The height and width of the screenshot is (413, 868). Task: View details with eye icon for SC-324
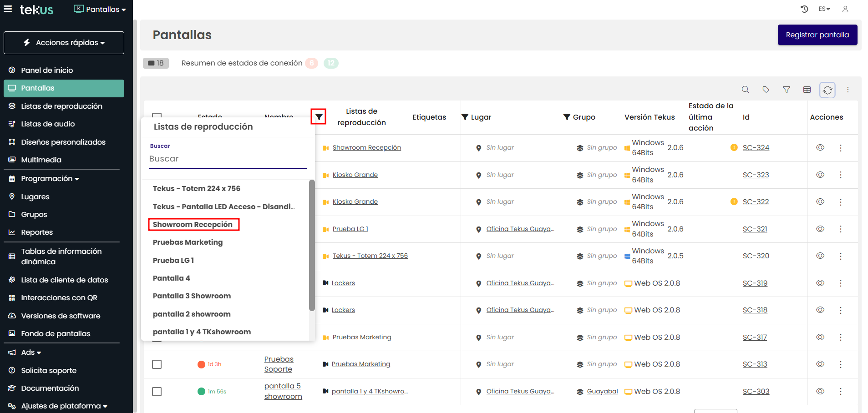tap(820, 147)
